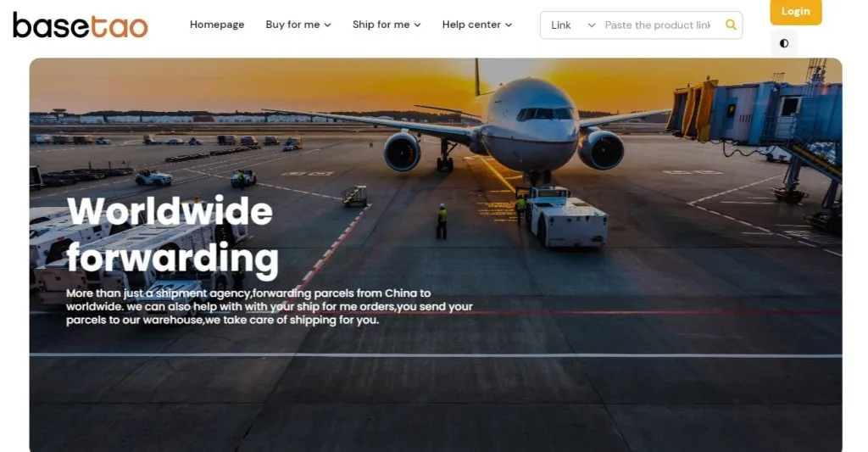Focus the Paste the product link field
Viewport: 868px width, 452px height.
tap(658, 25)
